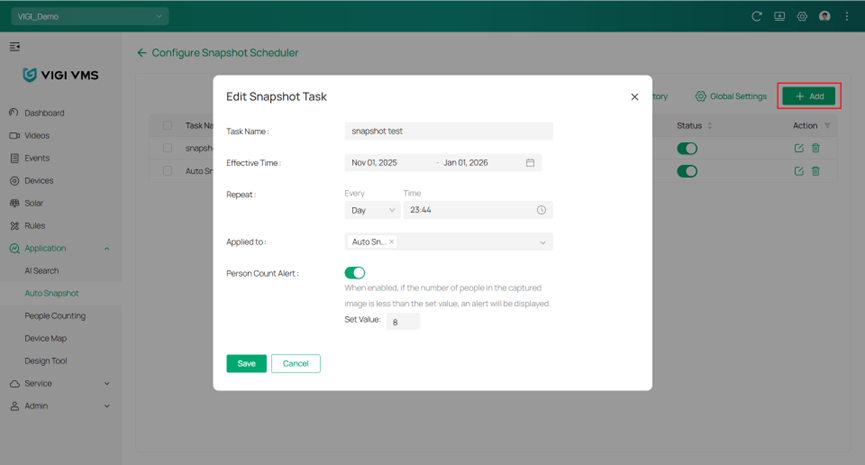Open the user avatar menu

pyautogui.click(x=825, y=17)
